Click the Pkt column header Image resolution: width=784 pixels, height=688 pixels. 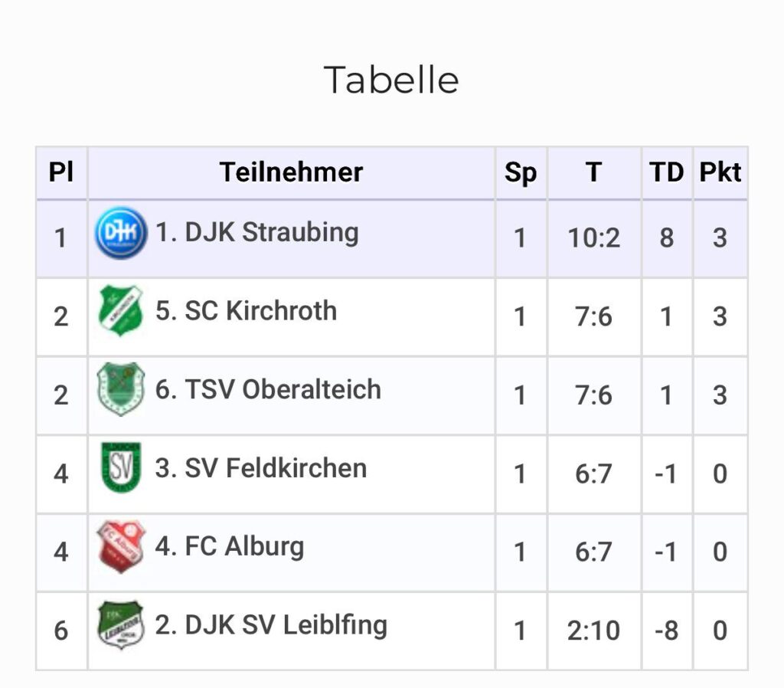[x=720, y=172]
